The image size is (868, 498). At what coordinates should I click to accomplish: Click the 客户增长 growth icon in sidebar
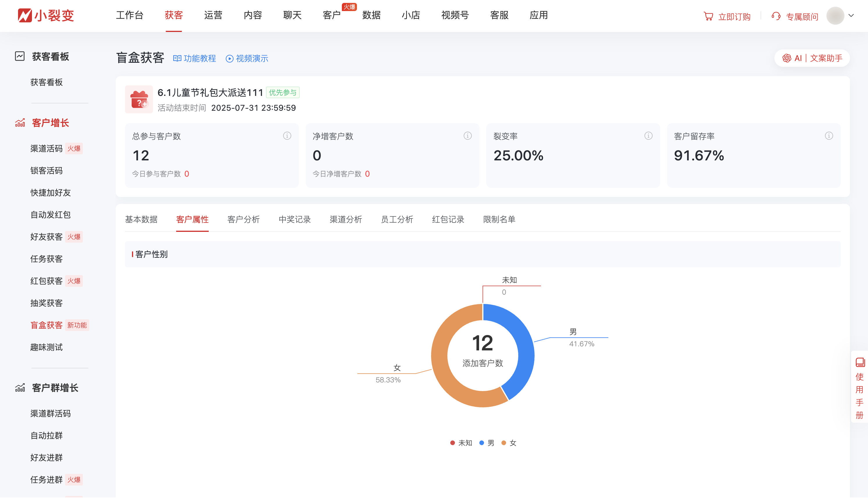coord(20,122)
